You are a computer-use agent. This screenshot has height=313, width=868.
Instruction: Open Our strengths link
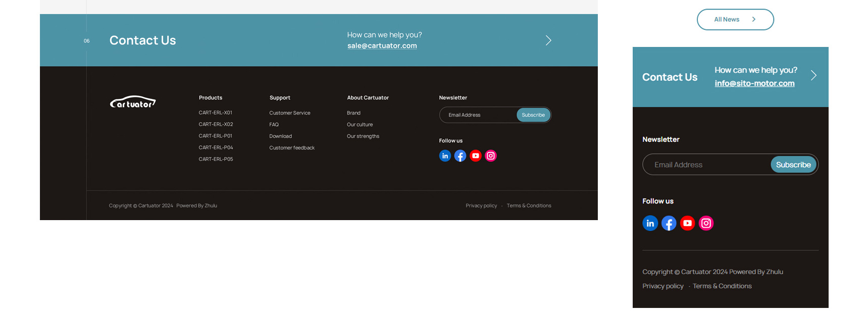363,136
